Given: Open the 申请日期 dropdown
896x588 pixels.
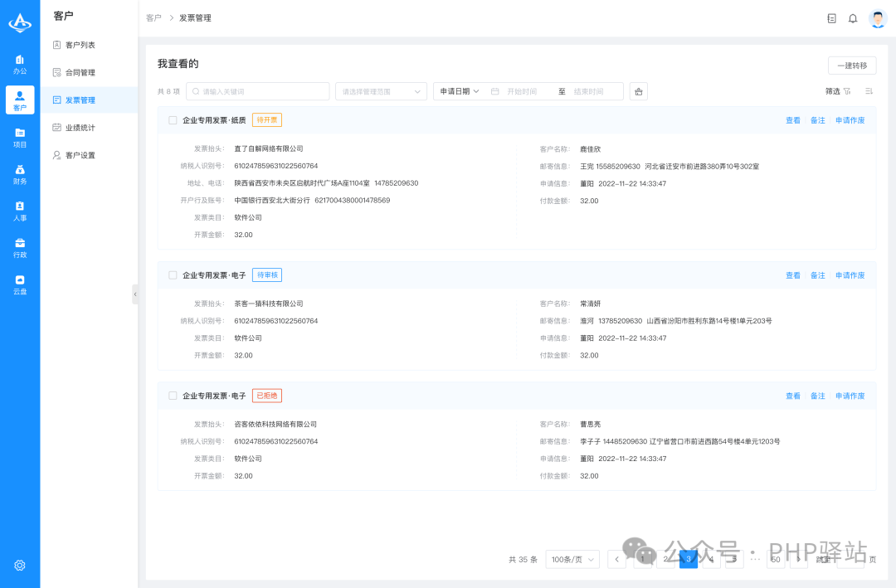Looking at the screenshot, I should pos(460,91).
